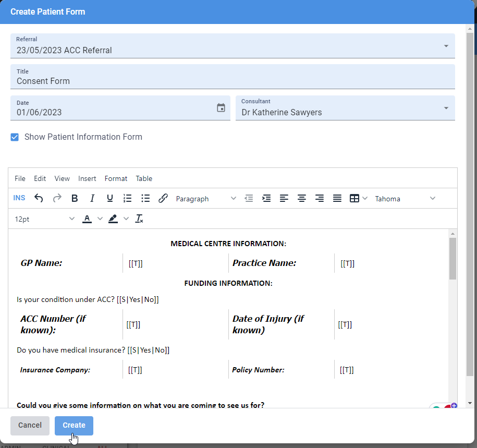Image resolution: width=477 pixels, height=448 pixels.
Task: Cancel the patient form creation
Action: pos(30,426)
